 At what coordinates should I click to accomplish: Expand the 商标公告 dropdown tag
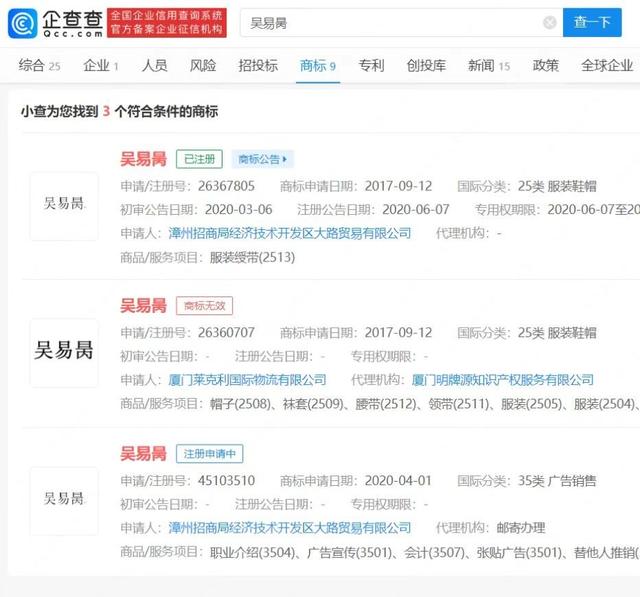click(x=263, y=159)
